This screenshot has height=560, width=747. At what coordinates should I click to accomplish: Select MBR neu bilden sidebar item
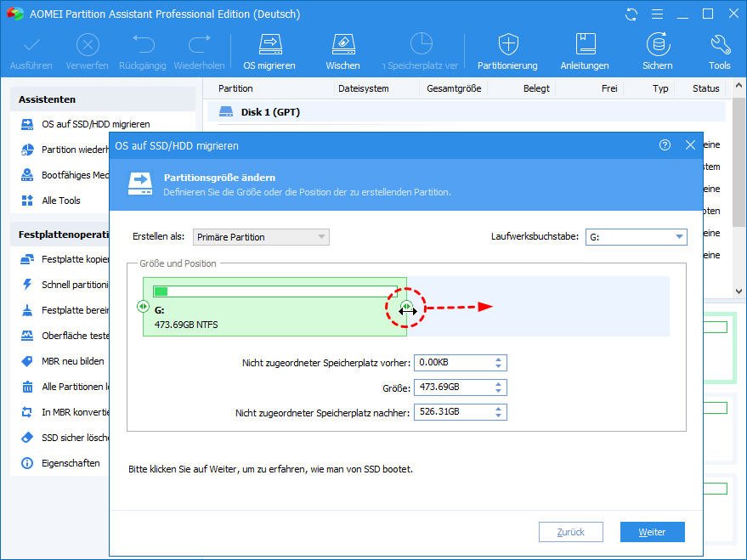(x=62, y=361)
